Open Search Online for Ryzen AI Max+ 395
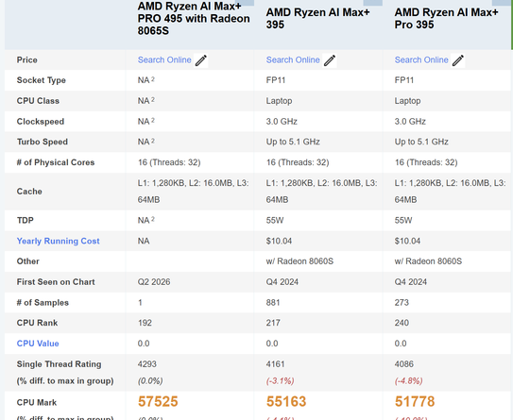513x420 pixels. 293,60
